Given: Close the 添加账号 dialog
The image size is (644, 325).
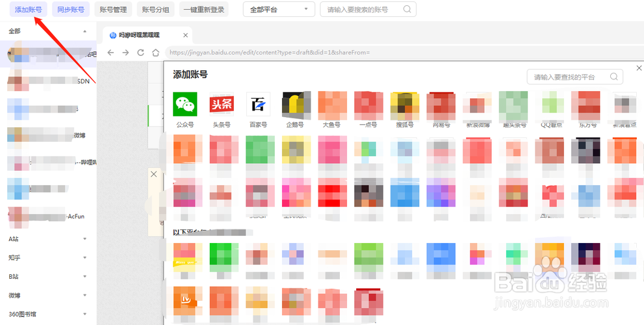Looking at the screenshot, I should point(639,68).
